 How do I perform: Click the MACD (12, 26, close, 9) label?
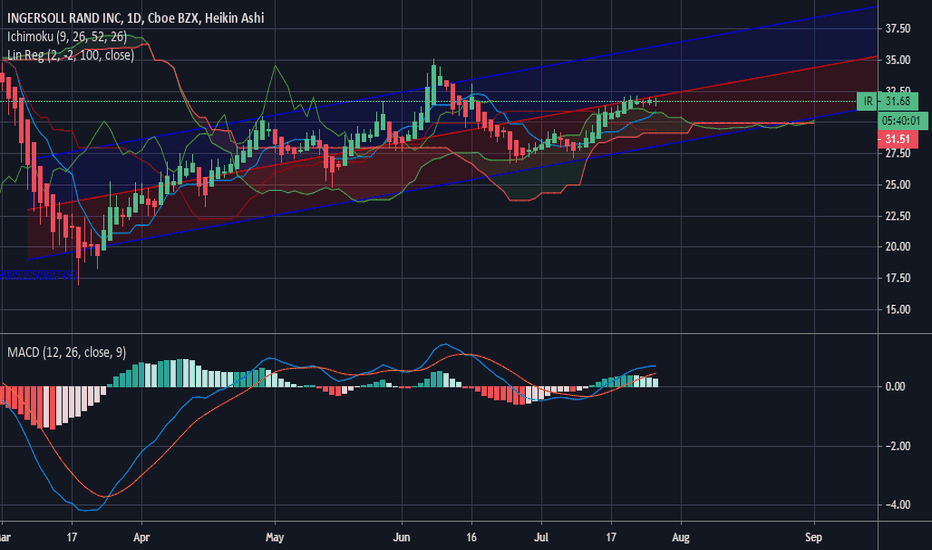coord(66,353)
